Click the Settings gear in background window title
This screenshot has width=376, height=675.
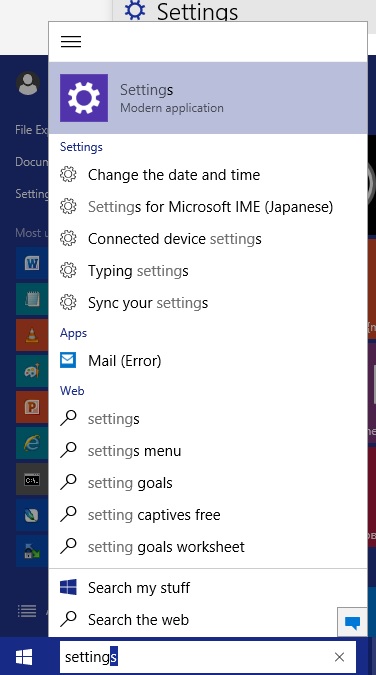(135, 9)
